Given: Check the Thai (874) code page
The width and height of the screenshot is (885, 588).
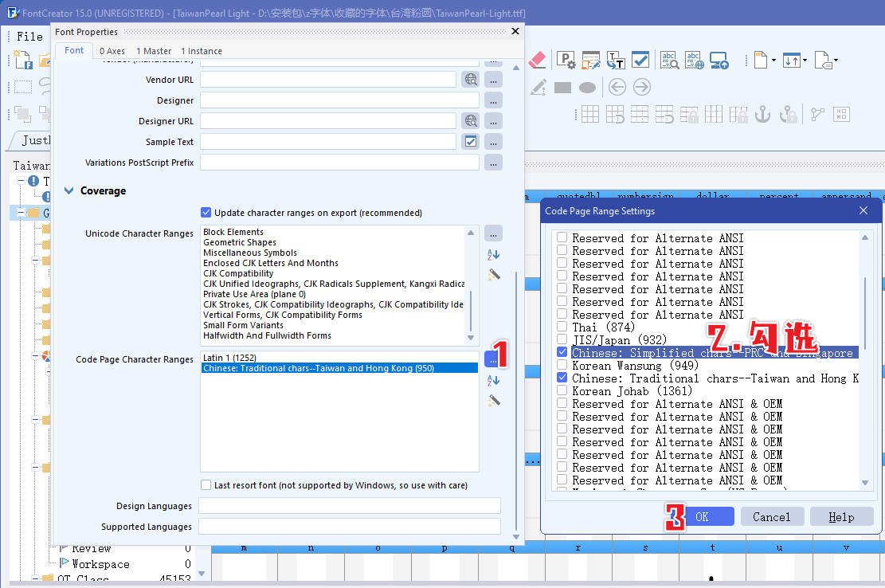Looking at the screenshot, I should click(x=562, y=327).
